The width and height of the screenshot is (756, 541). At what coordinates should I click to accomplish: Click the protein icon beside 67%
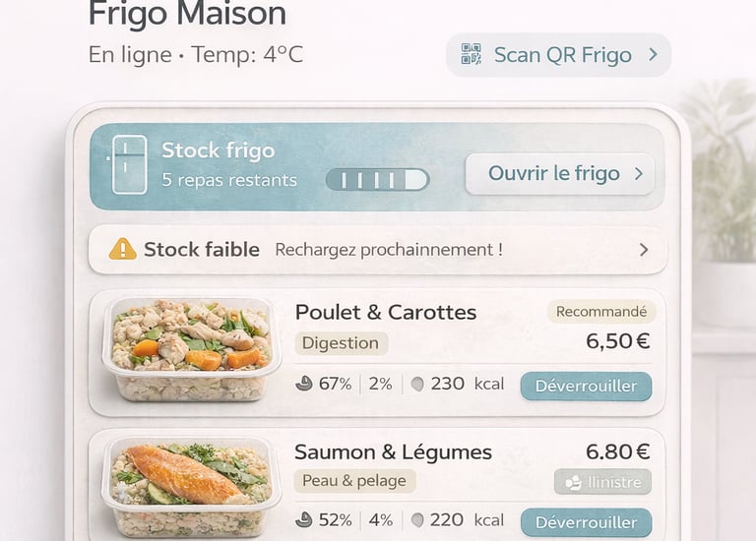(304, 384)
